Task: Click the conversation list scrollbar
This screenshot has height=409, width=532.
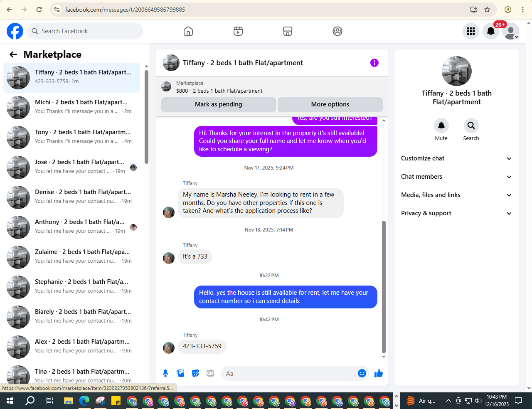Action: coord(146,117)
